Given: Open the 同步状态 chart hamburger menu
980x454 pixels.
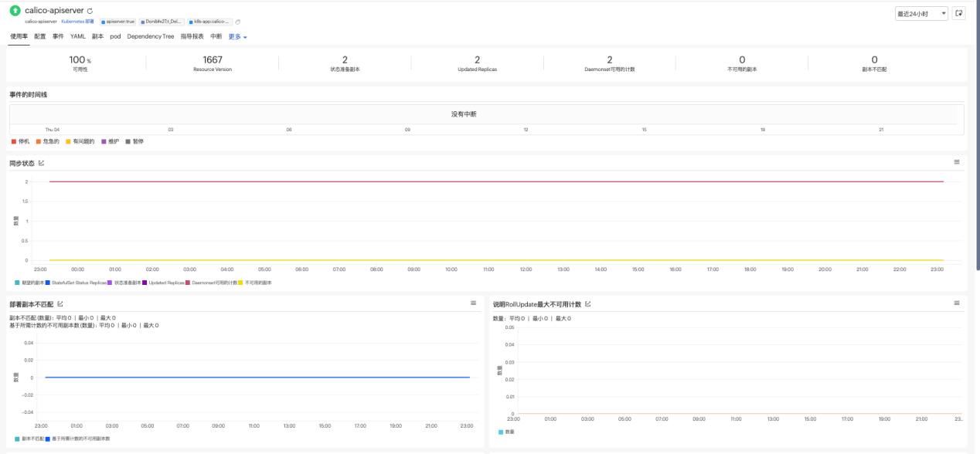Looking at the screenshot, I should 956,162.
